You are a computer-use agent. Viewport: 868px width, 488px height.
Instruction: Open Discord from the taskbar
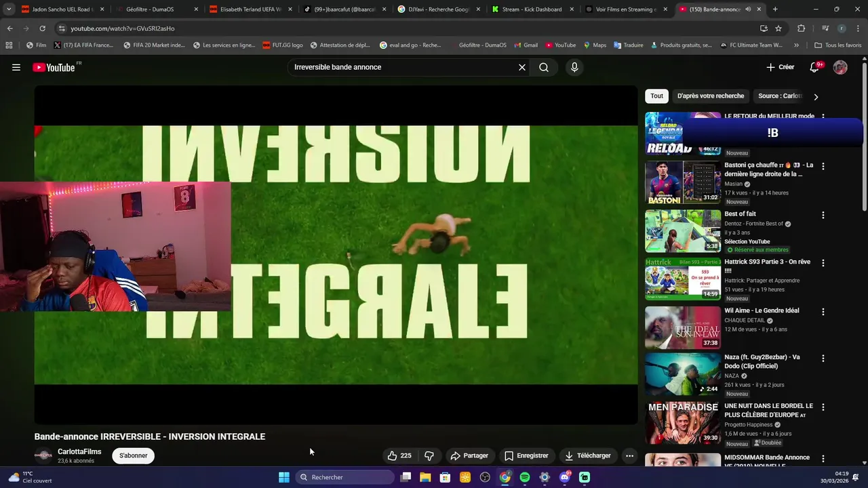coord(564,477)
